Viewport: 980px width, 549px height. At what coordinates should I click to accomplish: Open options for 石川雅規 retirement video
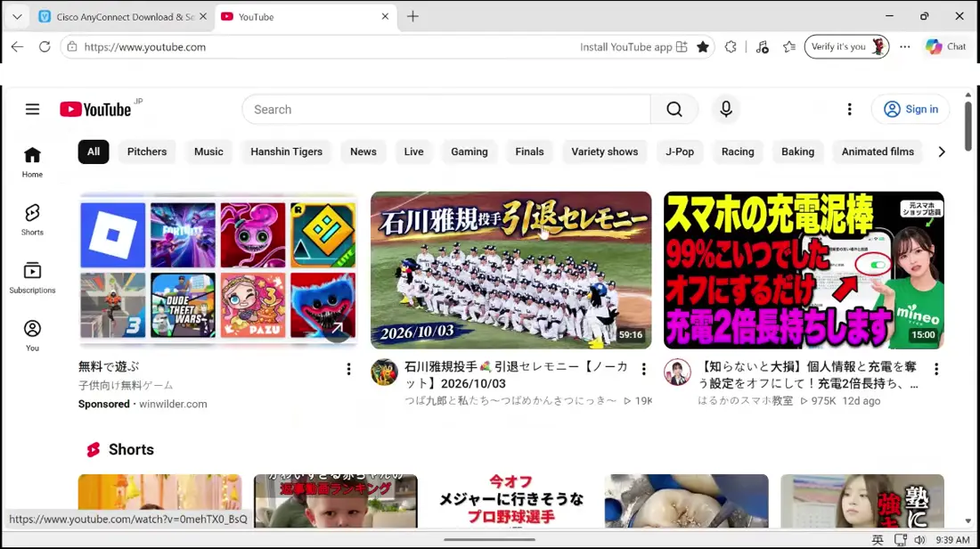644,369
